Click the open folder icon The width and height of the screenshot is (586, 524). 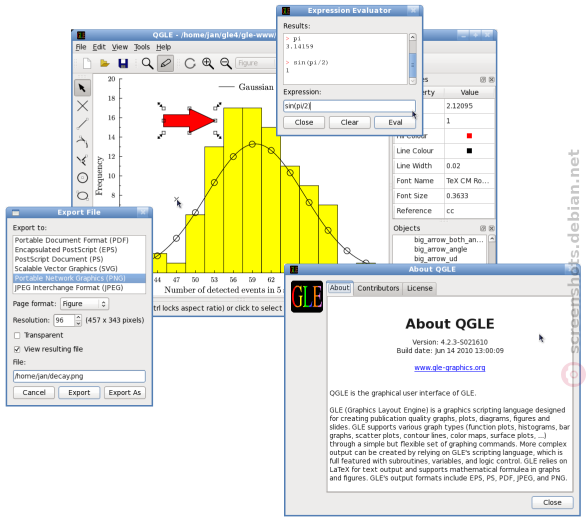point(105,63)
